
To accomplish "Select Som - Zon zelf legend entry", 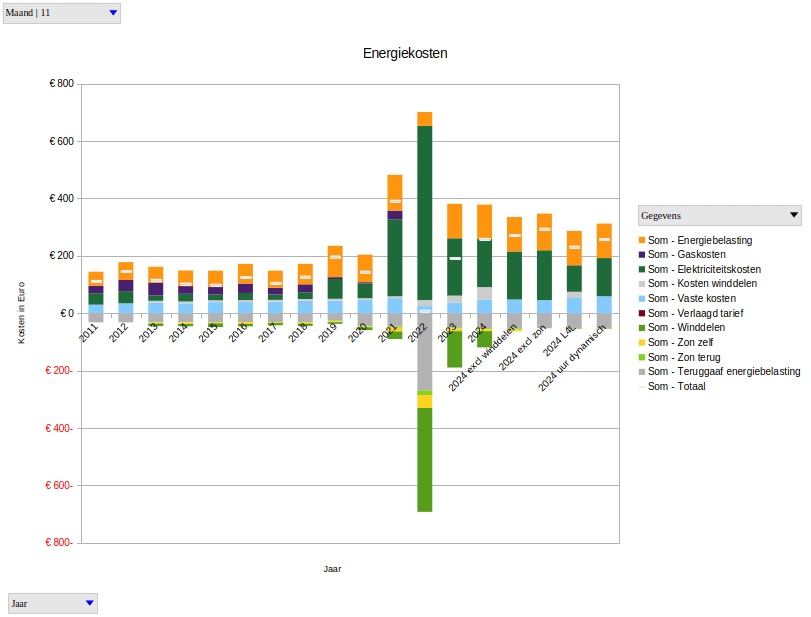I will (684, 342).
